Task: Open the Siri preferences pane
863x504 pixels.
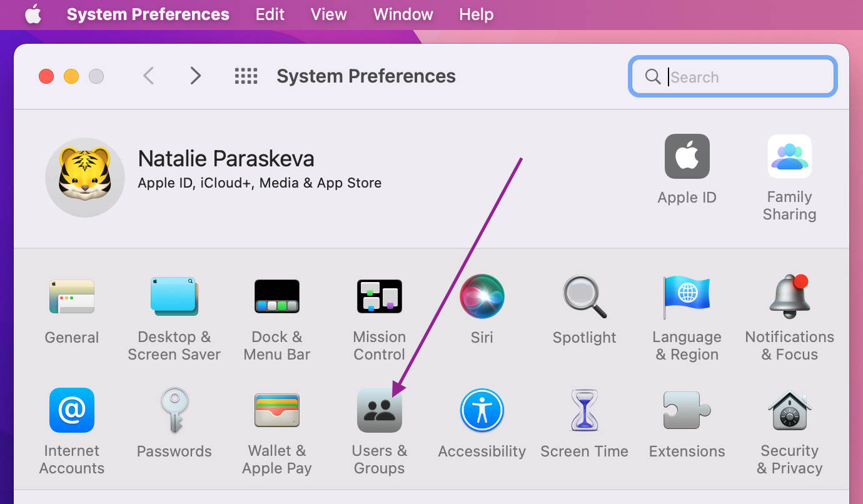Action: coord(482,297)
